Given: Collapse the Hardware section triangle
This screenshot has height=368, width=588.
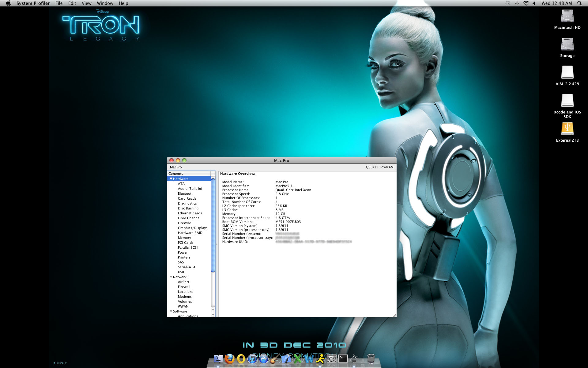Looking at the screenshot, I should click(171, 178).
